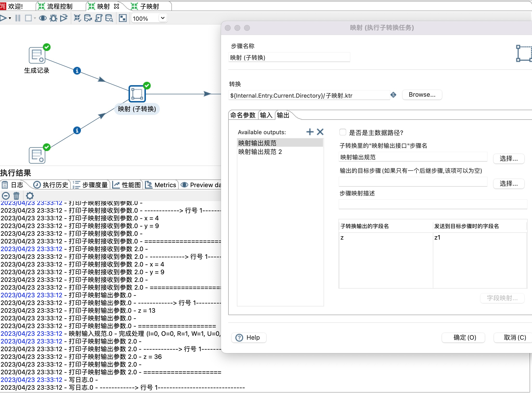Open the 步骤度量 results tab
Viewport: 532px width, 394px height.
coord(91,185)
